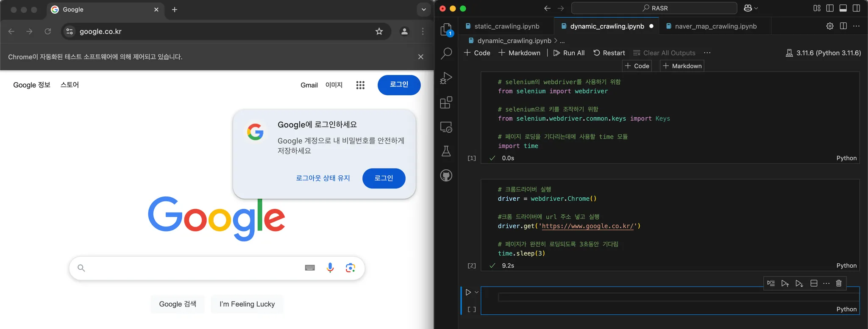
Task: Insert Code cell via floating + Code button
Action: (637, 66)
